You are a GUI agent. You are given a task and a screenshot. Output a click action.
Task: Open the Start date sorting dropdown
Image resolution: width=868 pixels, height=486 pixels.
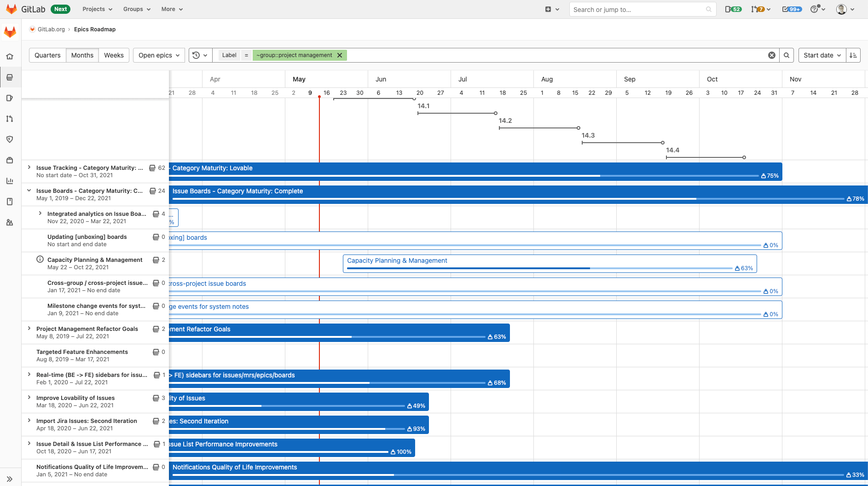821,55
